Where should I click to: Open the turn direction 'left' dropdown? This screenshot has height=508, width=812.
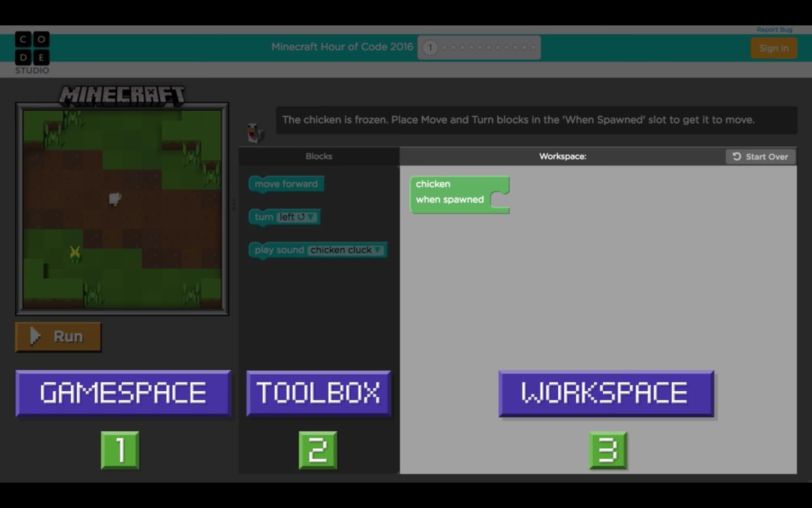[297, 217]
